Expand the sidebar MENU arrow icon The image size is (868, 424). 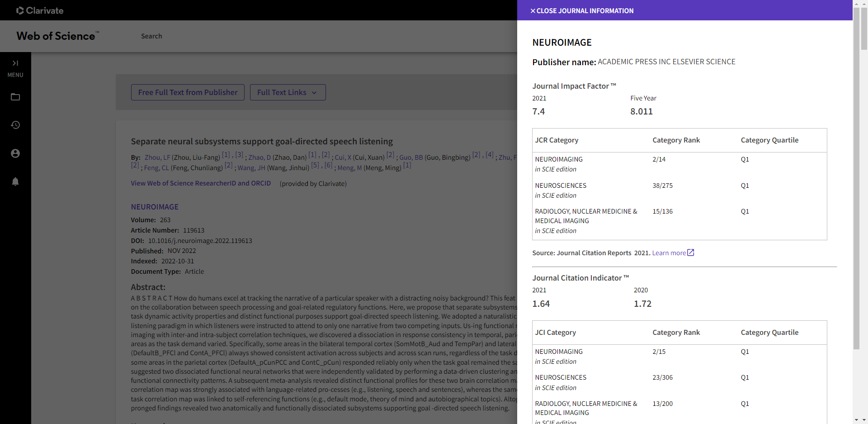coord(15,63)
